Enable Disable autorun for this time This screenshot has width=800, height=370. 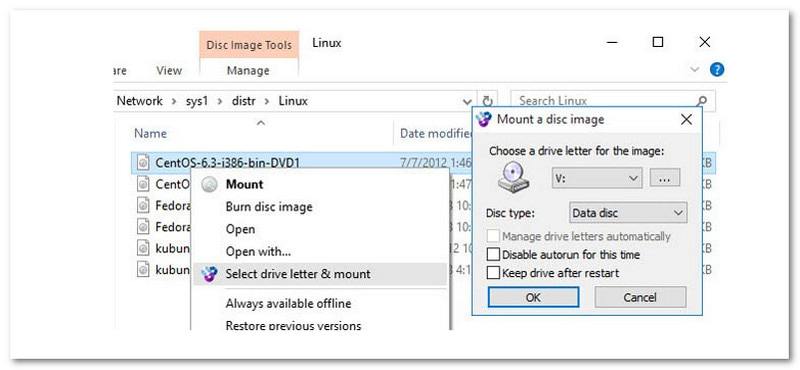pos(493,254)
